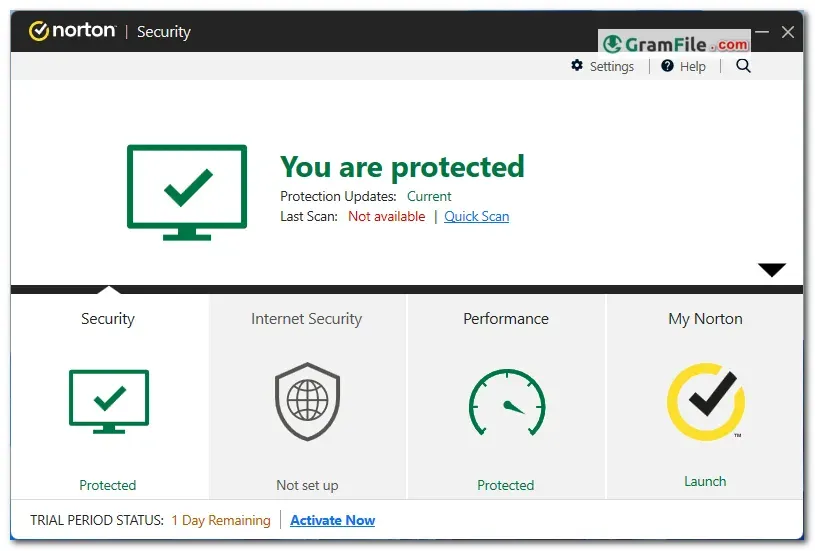Click 'Protected' status under Performance
Viewport: 815px width, 551px height.
tap(506, 486)
